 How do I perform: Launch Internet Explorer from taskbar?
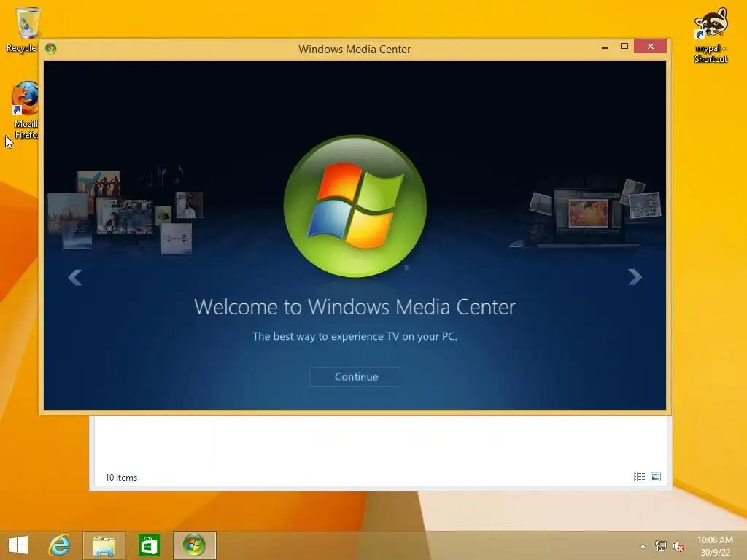point(60,545)
